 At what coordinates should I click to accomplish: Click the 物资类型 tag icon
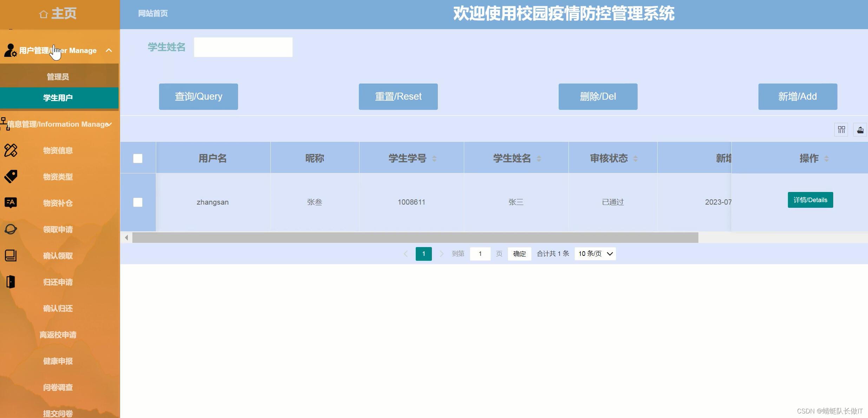[x=11, y=177]
